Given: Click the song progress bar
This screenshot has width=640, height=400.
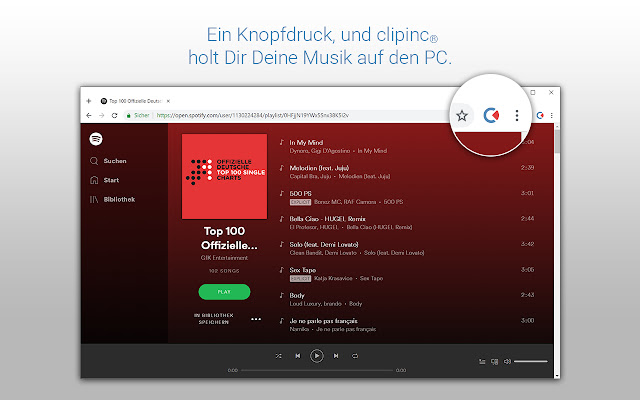Looking at the screenshot, I should coord(317,370).
